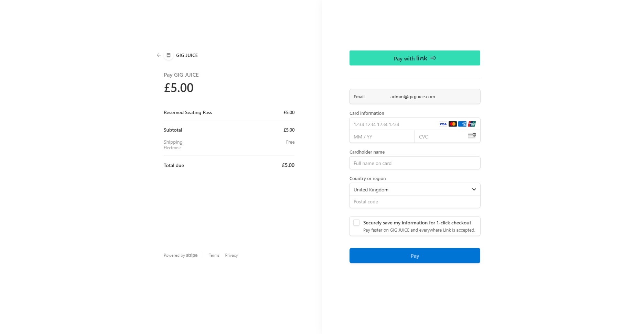Click the Link arrow icon in green button
Image resolution: width=644 pixels, height=334 pixels.
point(433,58)
